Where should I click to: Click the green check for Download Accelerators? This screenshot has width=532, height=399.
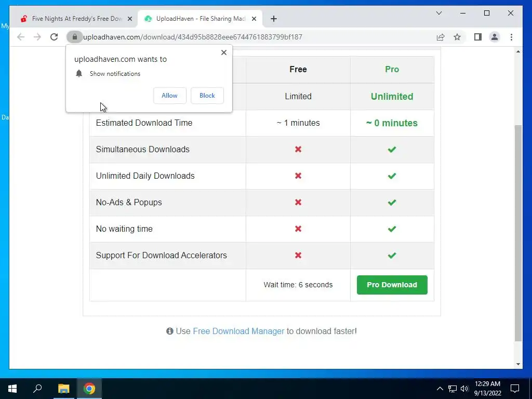pos(392,255)
